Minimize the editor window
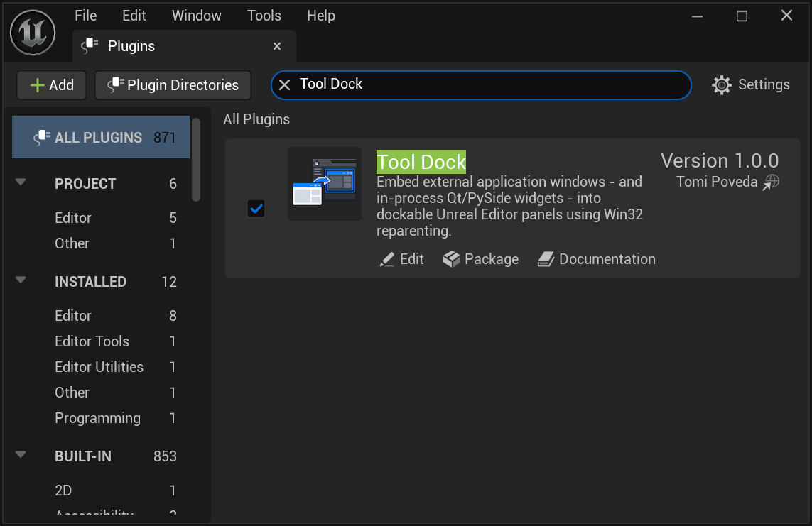Image resolution: width=812 pixels, height=526 pixels. (697, 16)
